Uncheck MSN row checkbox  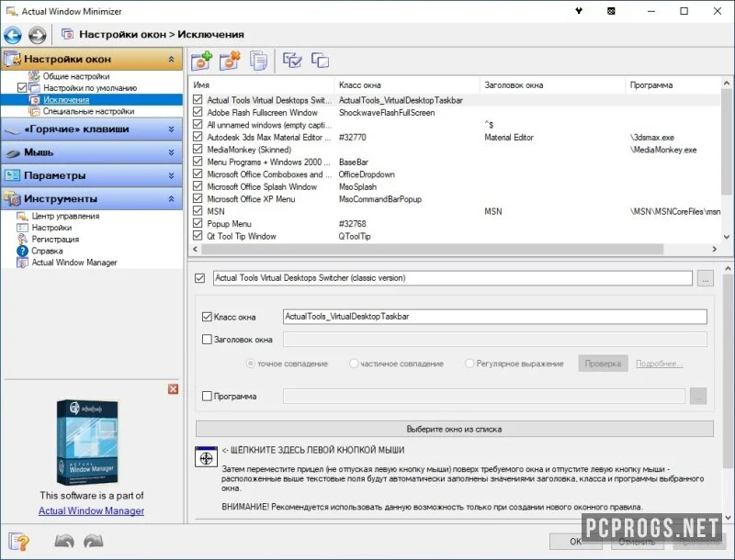click(x=198, y=211)
